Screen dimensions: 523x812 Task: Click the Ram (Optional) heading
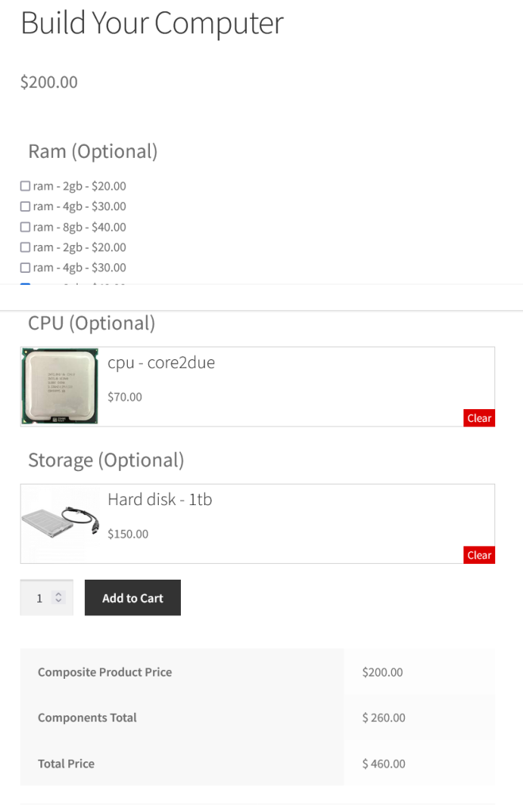pyautogui.click(x=93, y=151)
